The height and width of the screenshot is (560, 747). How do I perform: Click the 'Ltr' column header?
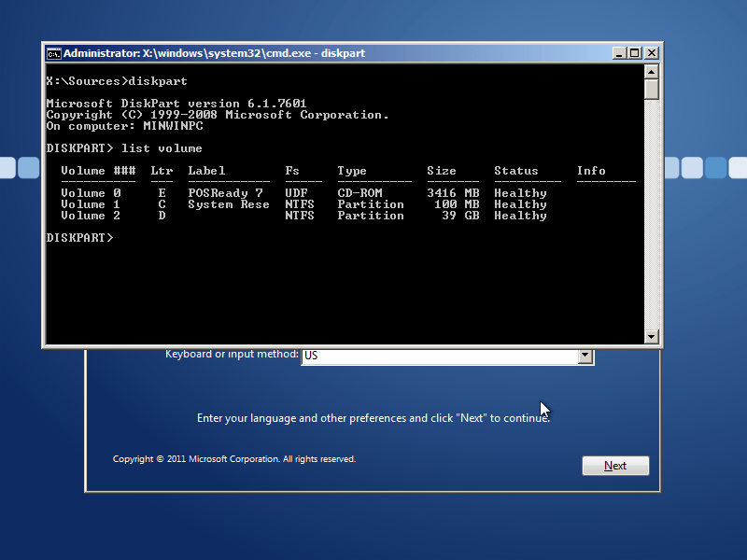coord(162,171)
